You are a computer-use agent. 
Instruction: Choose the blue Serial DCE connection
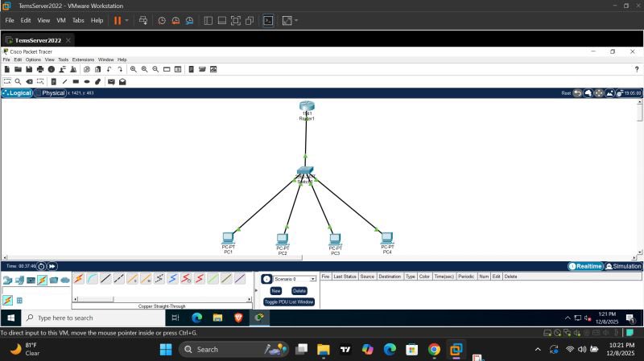point(172,279)
